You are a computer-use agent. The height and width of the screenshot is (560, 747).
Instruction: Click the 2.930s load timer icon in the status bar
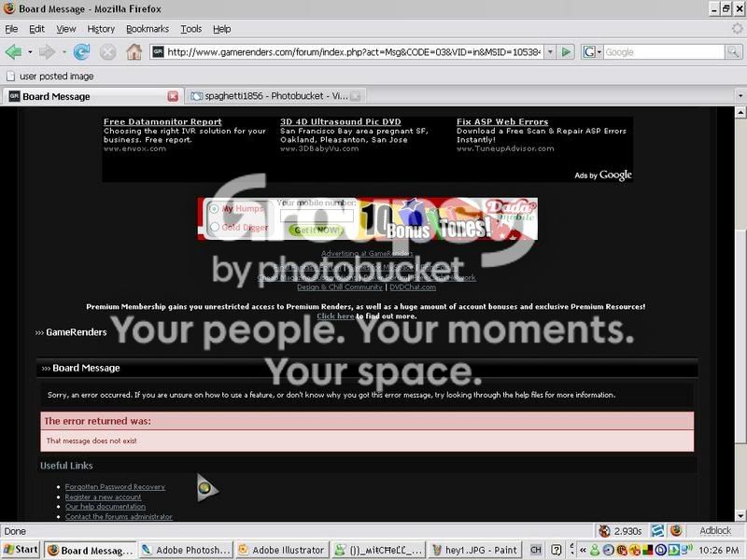(604, 530)
